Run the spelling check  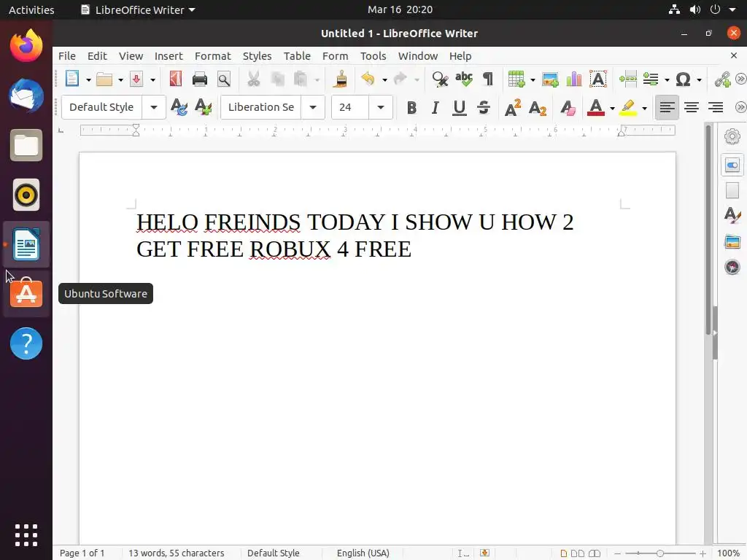(463, 79)
